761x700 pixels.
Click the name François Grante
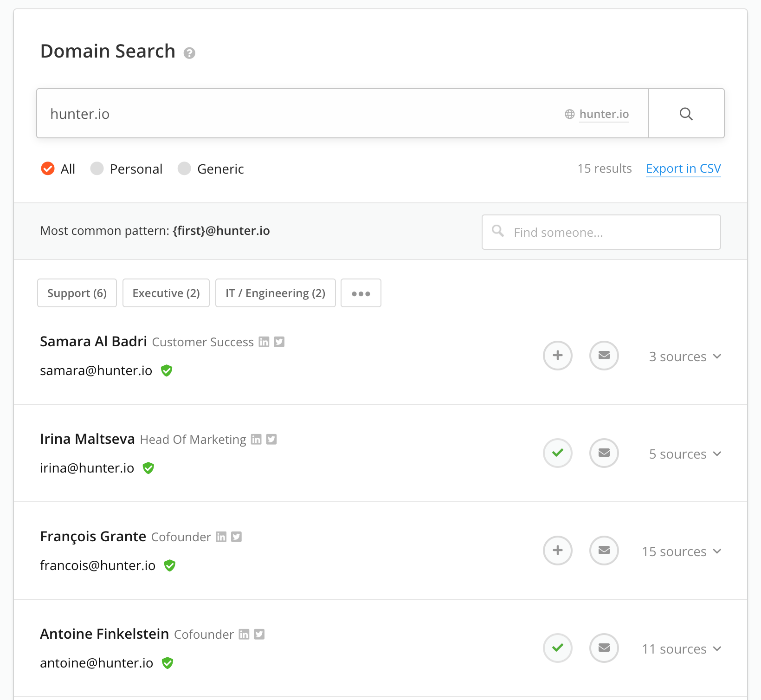(x=93, y=537)
